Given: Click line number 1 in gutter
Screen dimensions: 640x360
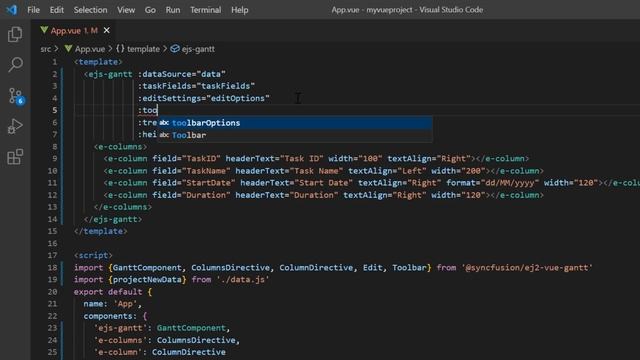Looking at the screenshot, I should click(x=55, y=62).
